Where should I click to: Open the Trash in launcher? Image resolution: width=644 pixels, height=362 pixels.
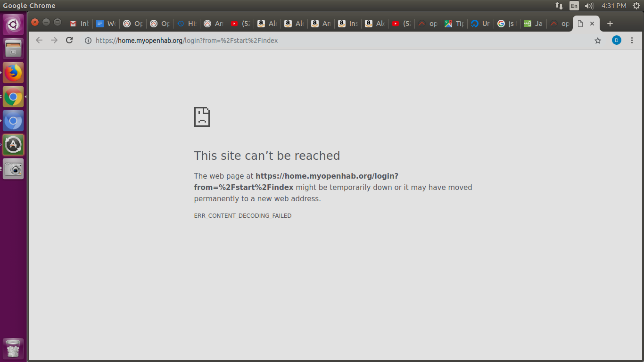[x=13, y=348]
